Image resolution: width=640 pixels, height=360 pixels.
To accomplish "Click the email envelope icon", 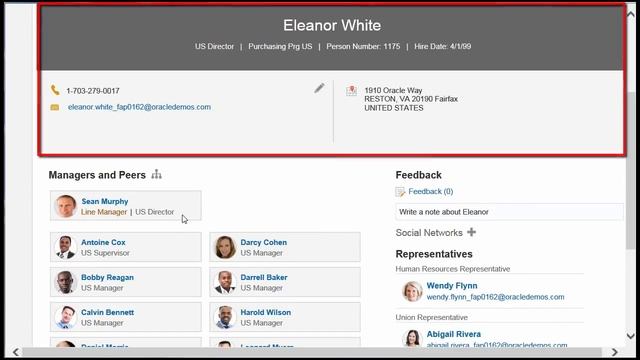I will click(x=55, y=107).
